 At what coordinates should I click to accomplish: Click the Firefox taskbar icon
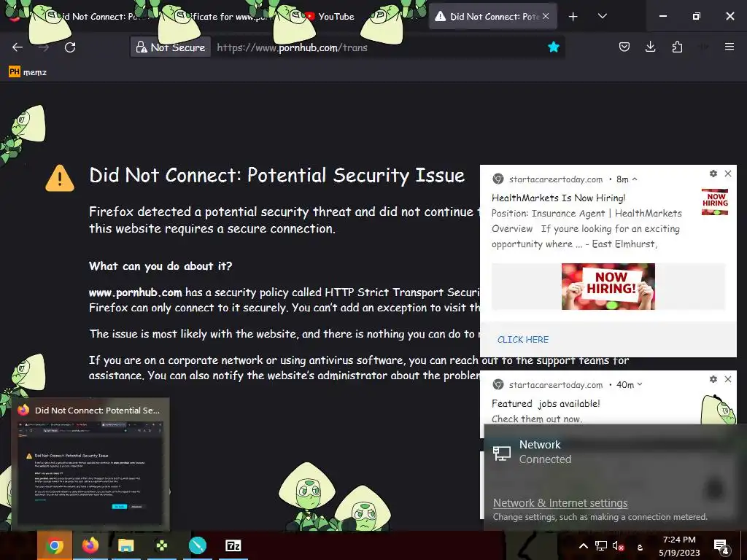90,545
